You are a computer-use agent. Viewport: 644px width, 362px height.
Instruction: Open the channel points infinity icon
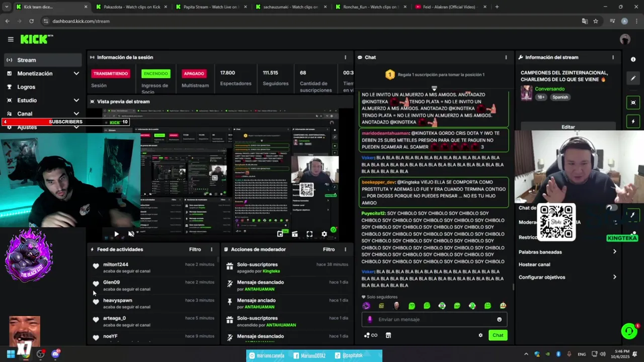371,335
